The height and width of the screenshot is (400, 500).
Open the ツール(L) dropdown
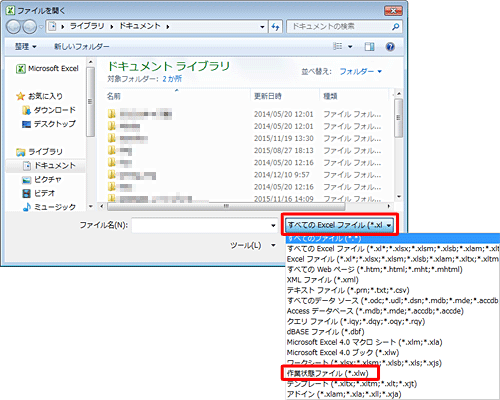253,246
